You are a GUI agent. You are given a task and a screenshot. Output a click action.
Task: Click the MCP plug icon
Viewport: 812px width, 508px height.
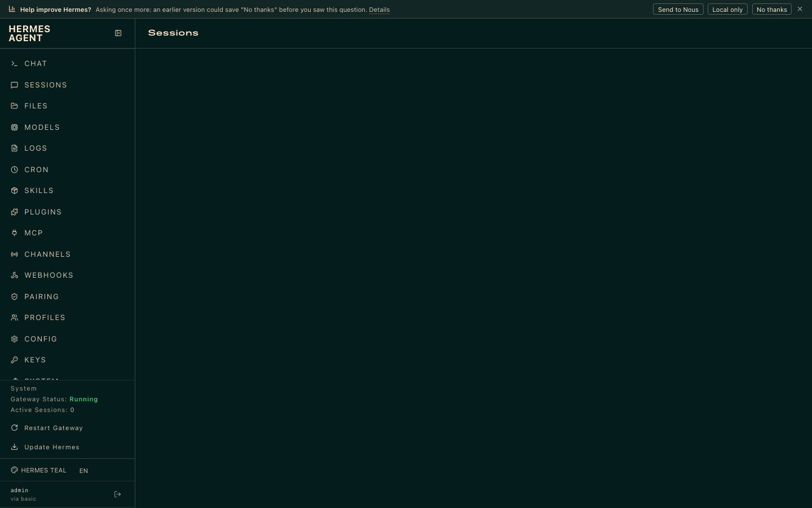tap(14, 233)
